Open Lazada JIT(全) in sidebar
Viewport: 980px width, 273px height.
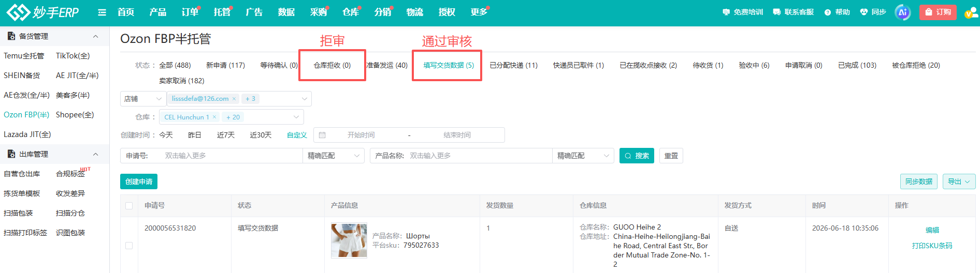(27, 134)
